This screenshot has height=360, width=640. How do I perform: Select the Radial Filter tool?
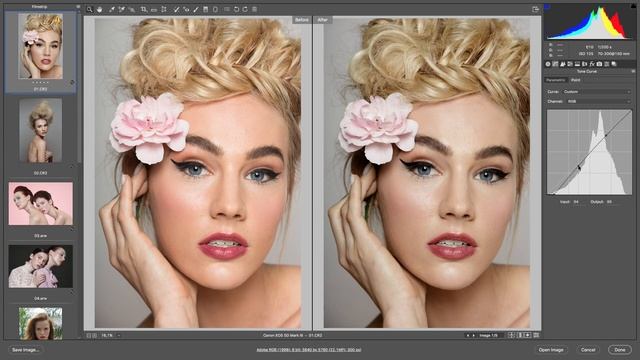215,9
